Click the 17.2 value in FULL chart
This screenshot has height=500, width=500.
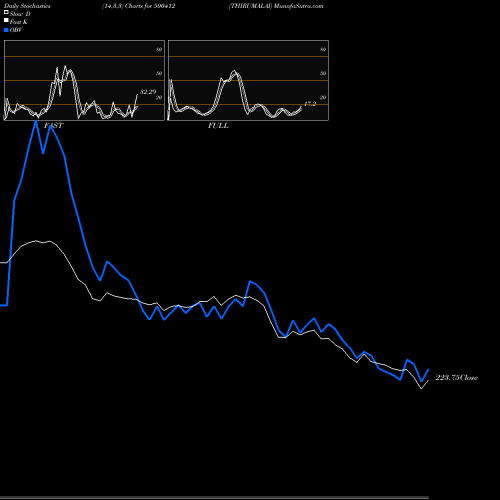tap(310, 104)
